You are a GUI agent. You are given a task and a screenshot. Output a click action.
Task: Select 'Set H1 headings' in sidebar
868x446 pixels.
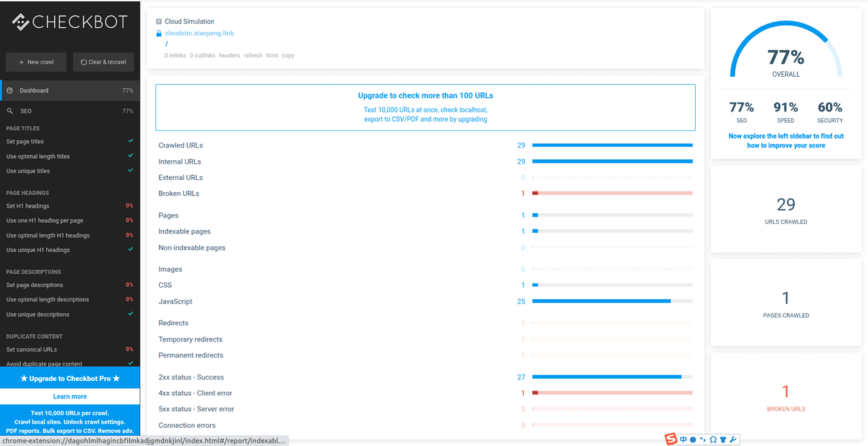tap(28, 206)
